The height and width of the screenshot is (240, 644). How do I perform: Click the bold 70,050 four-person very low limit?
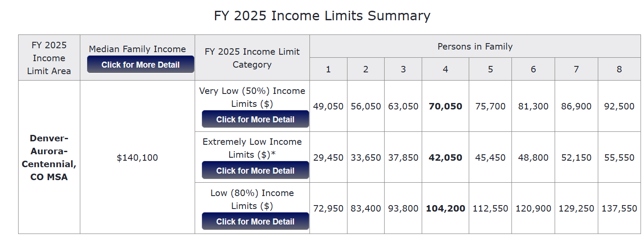click(445, 106)
